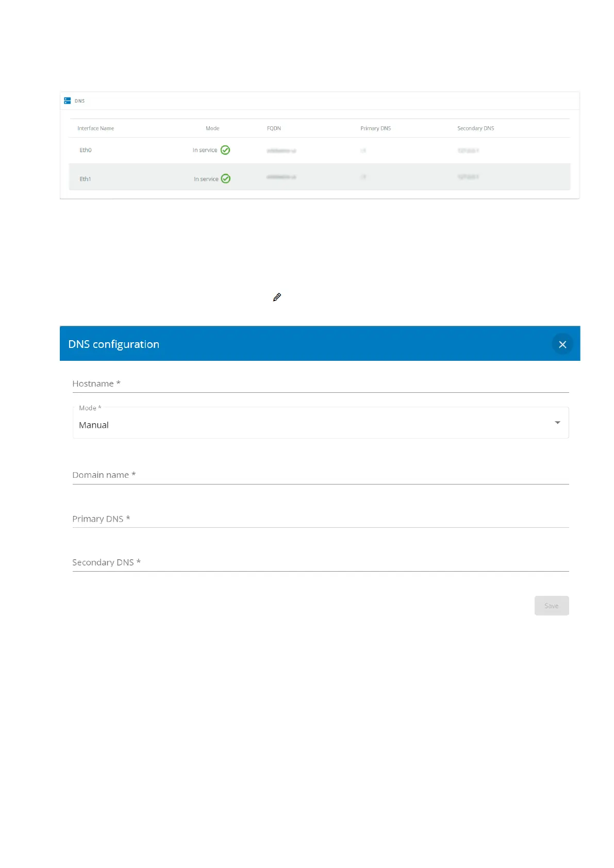Click the FQDN column header
The image size is (614, 868).
[274, 128]
